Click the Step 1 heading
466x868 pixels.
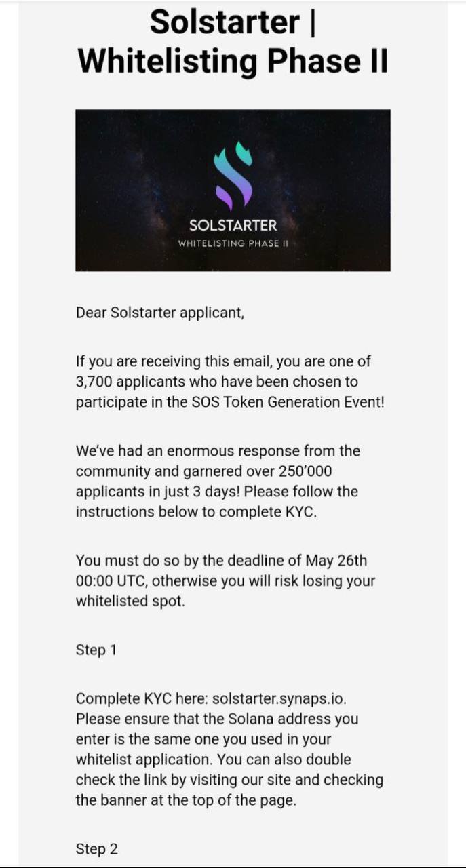[96, 650]
